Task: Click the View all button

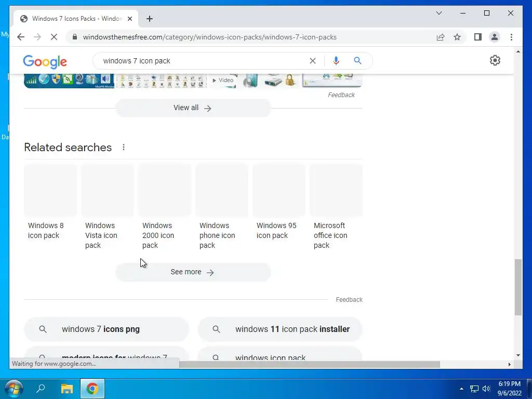Action: point(193,108)
